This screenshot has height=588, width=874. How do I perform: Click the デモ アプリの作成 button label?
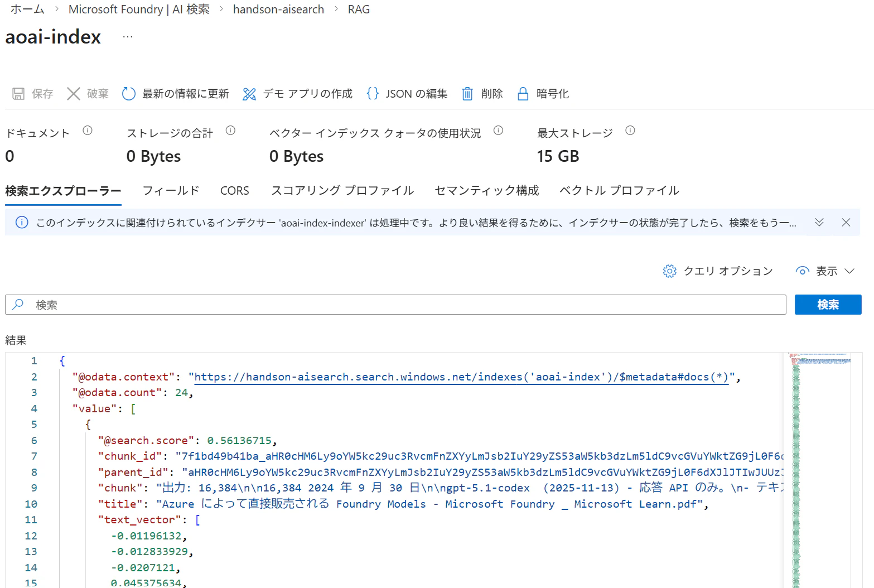click(x=308, y=94)
